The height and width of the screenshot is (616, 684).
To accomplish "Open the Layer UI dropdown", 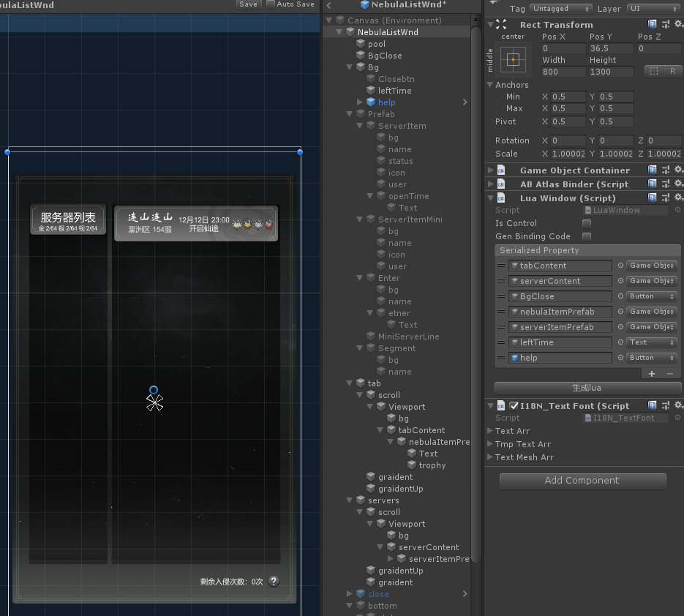I will click(653, 9).
